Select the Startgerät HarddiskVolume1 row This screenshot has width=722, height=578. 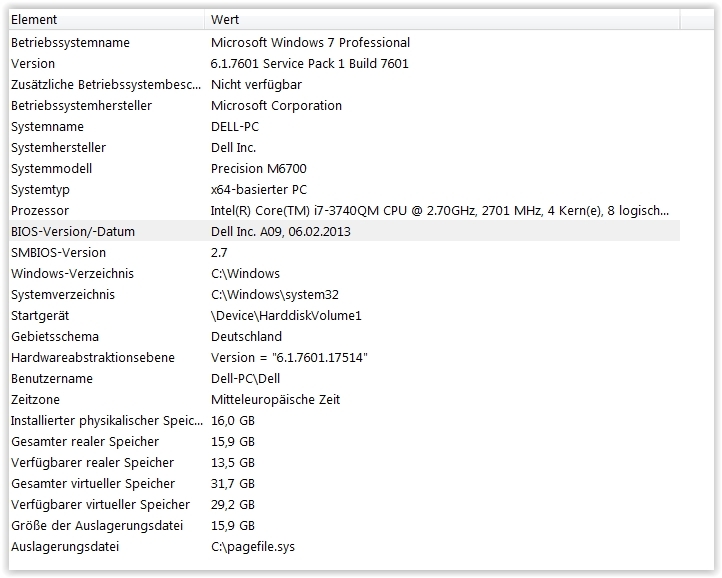point(344,316)
